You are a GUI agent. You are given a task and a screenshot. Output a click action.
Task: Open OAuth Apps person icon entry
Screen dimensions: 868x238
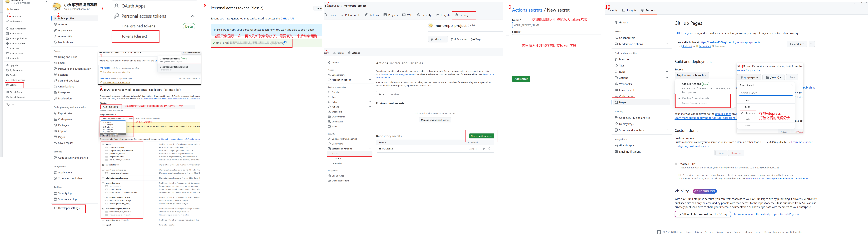coord(130,6)
